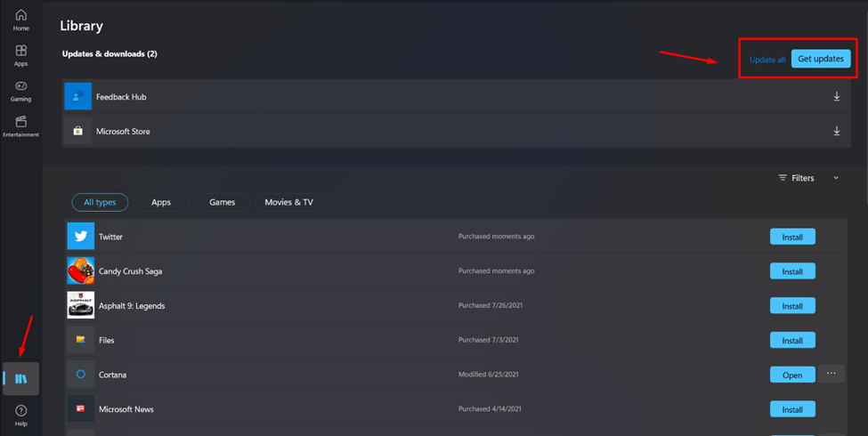This screenshot has height=436, width=868.
Task: Click the Microsoft Store app icon
Action: (78, 131)
